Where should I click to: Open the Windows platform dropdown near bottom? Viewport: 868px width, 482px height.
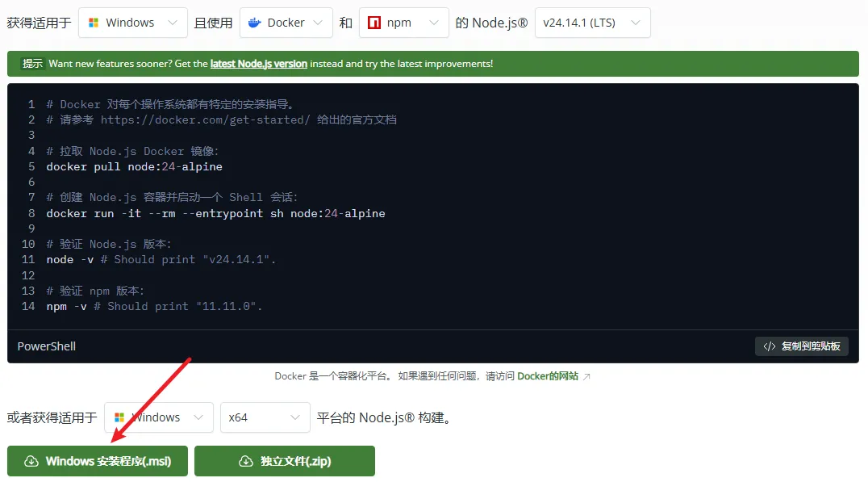tap(159, 417)
